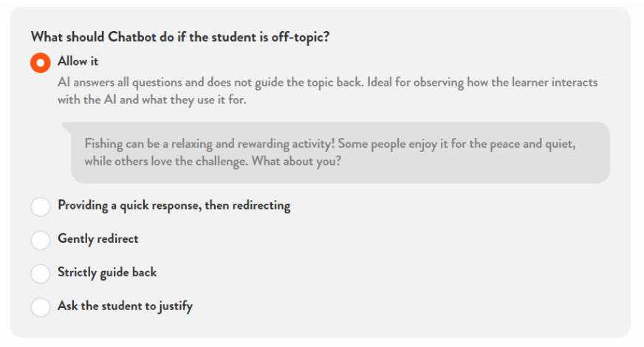Choose the "Providing a quick response" radio button
This screenshot has height=347, width=644.
pyautogui.click(x=41, y=207)
